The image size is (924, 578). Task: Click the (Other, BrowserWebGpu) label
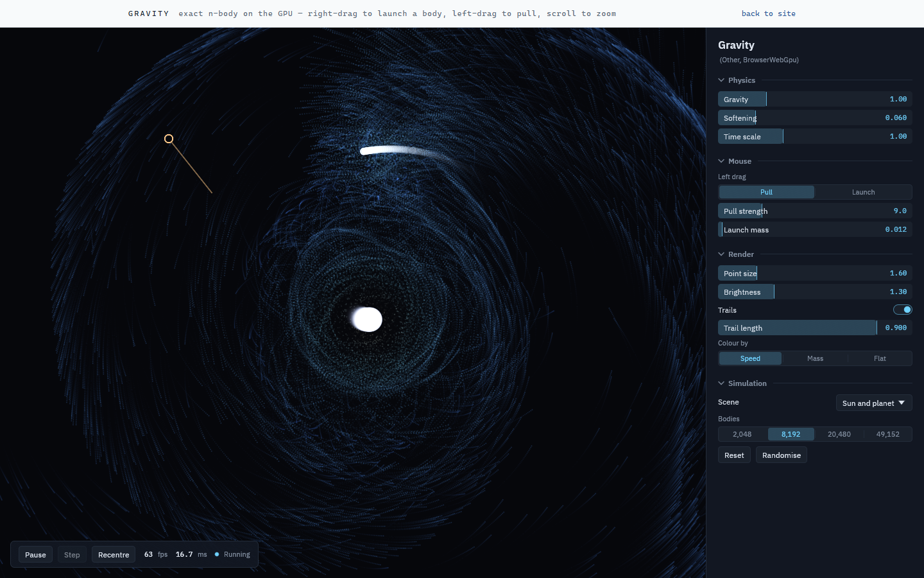[x=759, y=60]
